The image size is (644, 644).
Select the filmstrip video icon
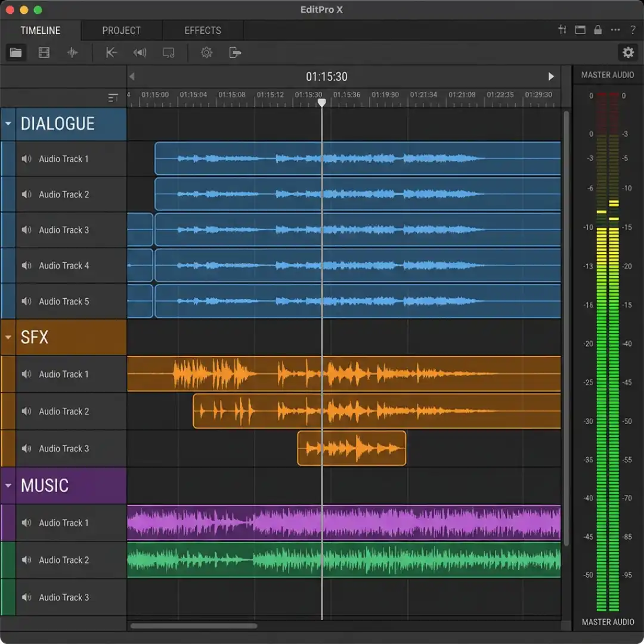44,52
